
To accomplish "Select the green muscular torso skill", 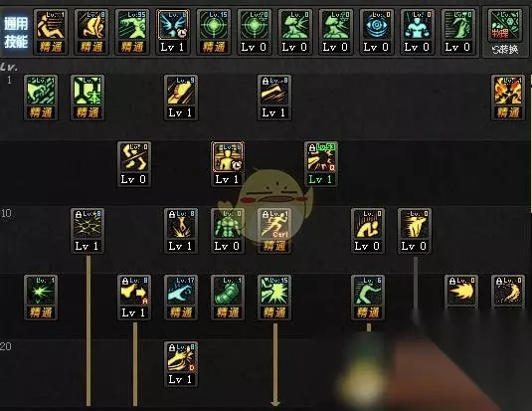I will click(x=228, y=231).
